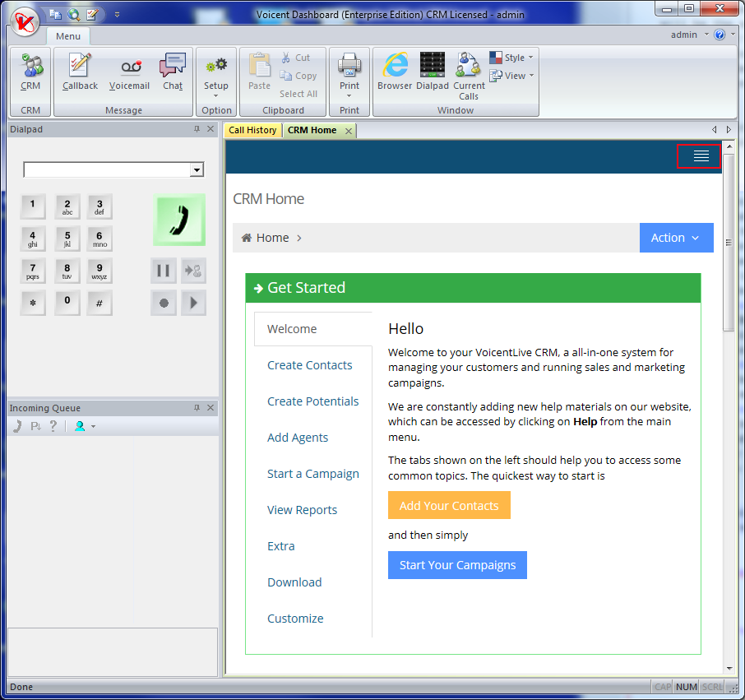745x700 pixels.
Task: Close the Incoming Queue panel
Action: (x=211, y=408)
